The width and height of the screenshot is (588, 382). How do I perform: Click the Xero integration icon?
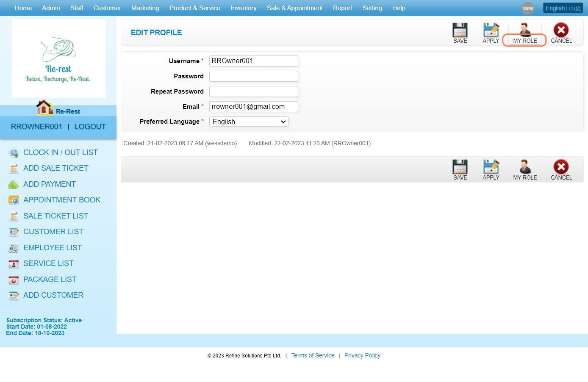tap(528, 8)
